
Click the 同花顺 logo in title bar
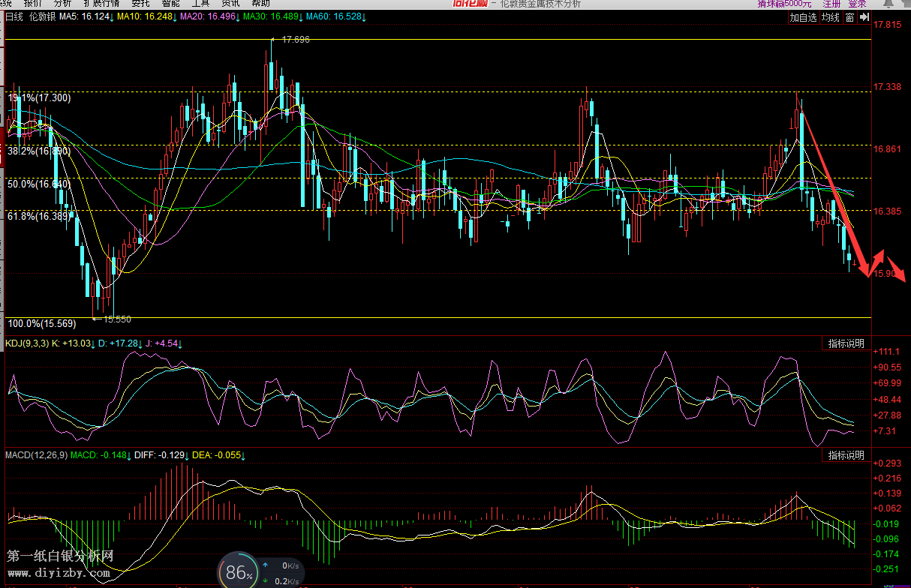tap(471, 3)
